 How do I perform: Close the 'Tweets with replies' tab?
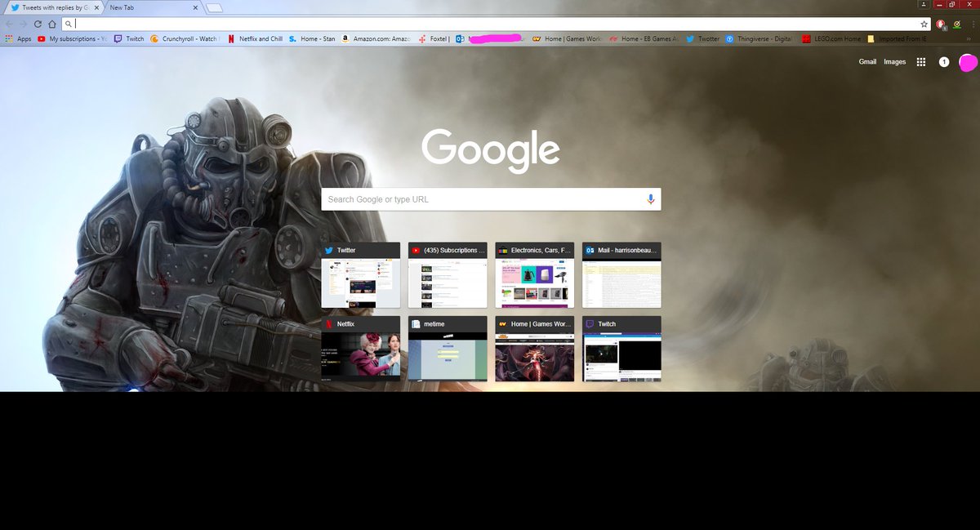point(96,7)
